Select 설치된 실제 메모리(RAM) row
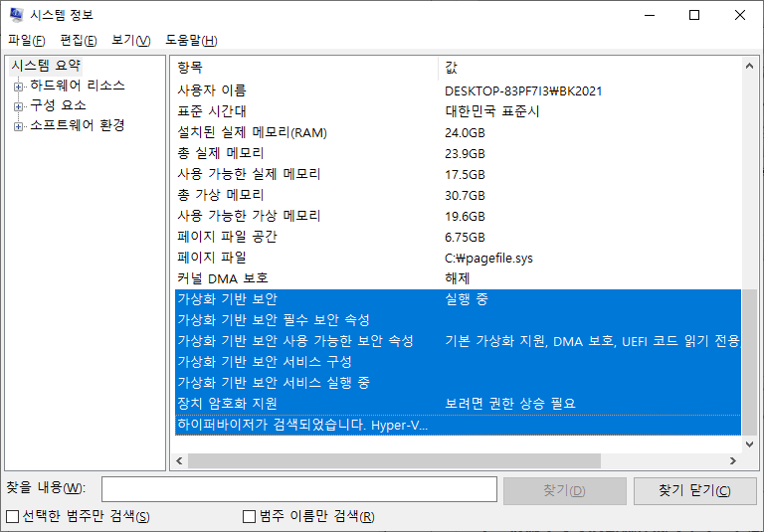Viewport: 764px width, 532px height. [458, 132]
